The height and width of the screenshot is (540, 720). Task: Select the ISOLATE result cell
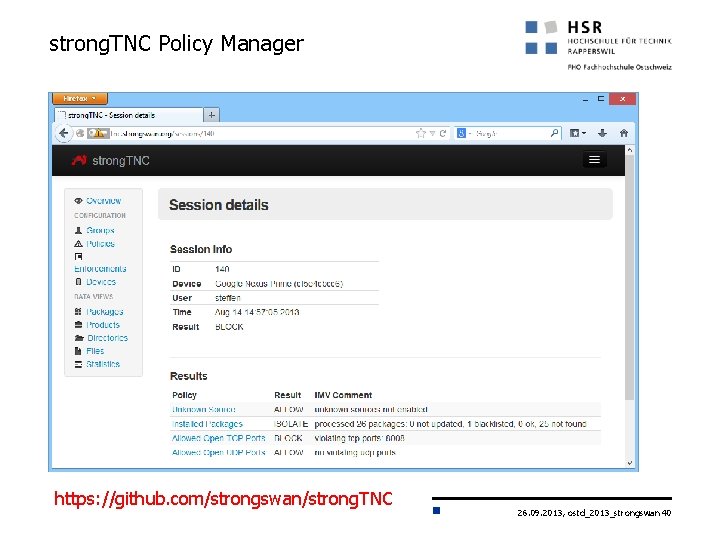[291, 424]
